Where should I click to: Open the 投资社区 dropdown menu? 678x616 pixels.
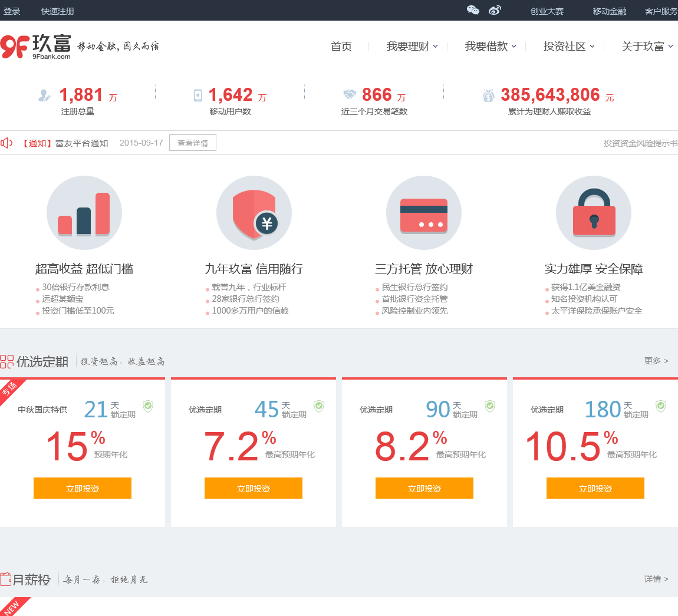pyautogui.click(x=569, y=47)
